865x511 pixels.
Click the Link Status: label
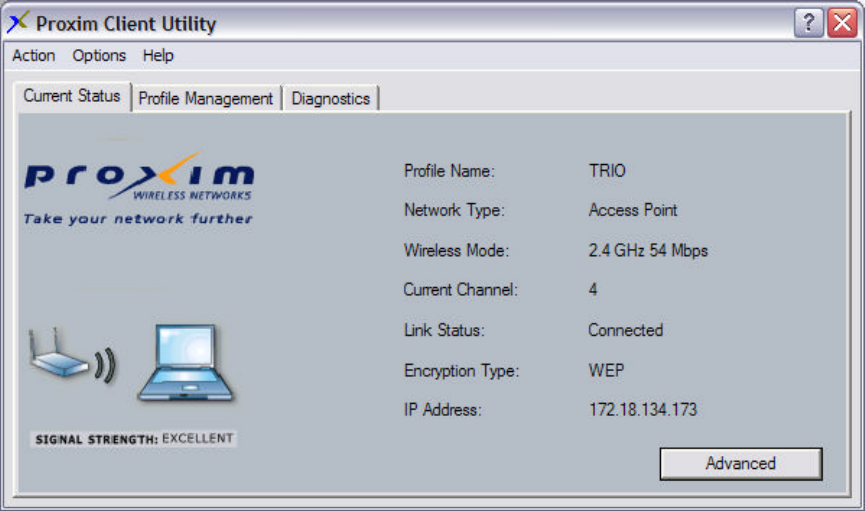[x=444, y=330]
